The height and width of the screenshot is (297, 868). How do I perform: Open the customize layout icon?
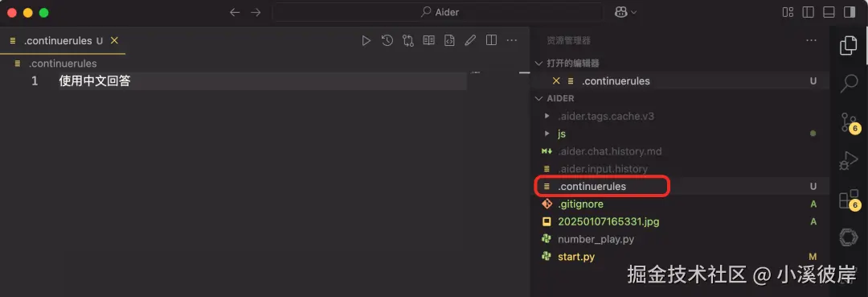click(x=788, y=12)
